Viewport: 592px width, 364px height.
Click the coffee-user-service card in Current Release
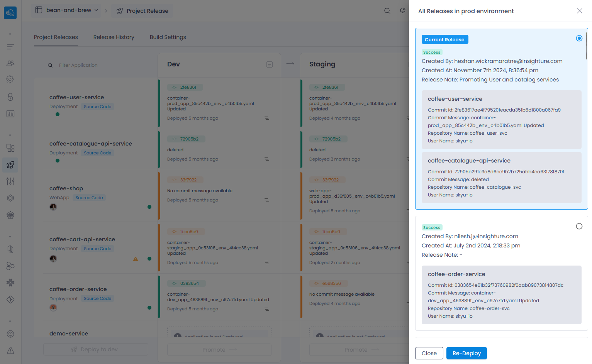coord(502,120)
